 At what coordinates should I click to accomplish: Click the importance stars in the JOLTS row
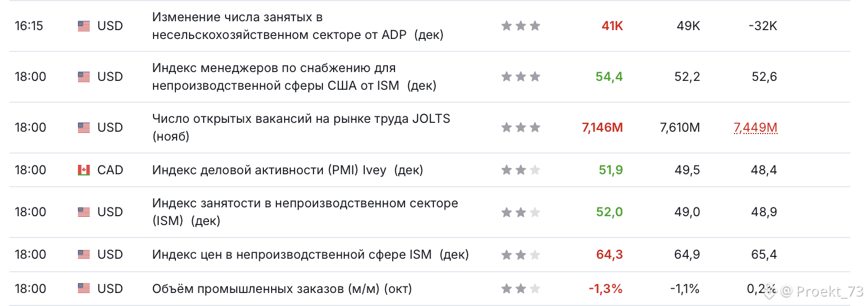coord(520,128)
